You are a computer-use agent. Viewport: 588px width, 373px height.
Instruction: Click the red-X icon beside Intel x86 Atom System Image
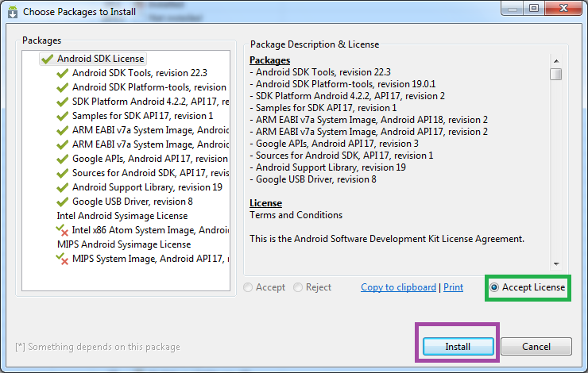coord(62,230)
